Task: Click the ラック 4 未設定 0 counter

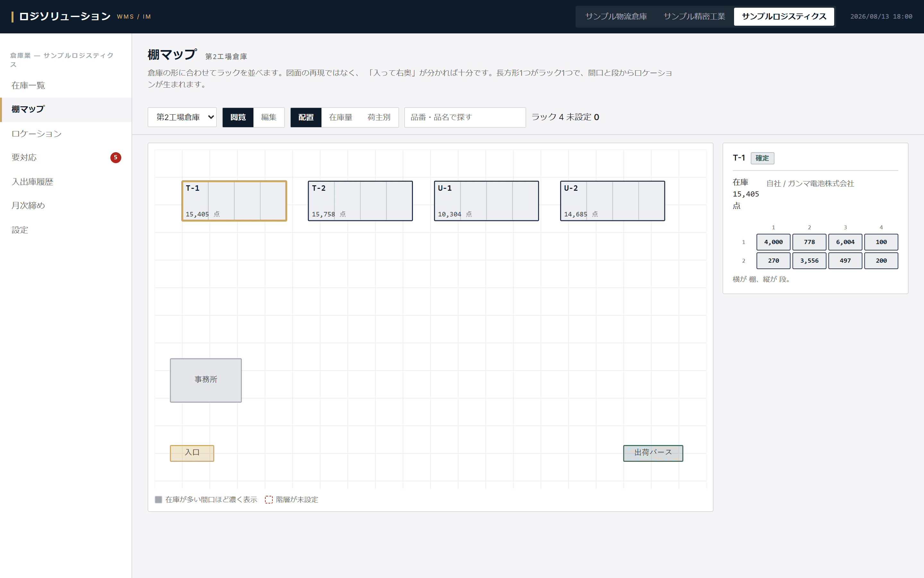Action: [x=565, y=117]
